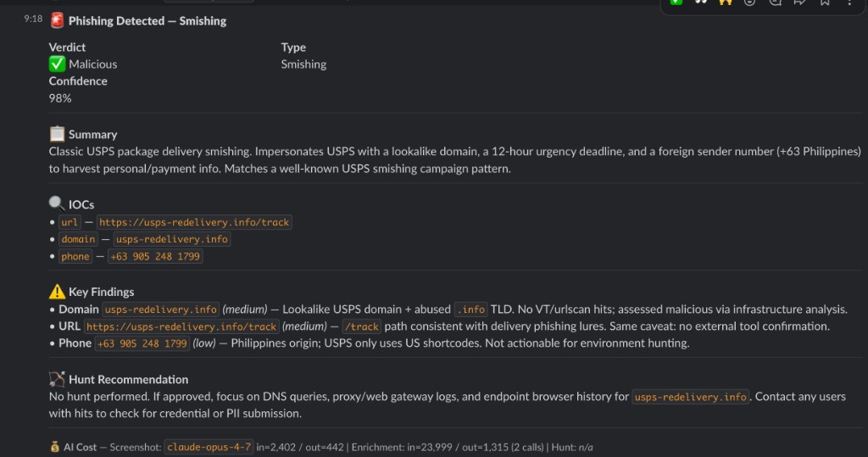Click the "Key Findings" section heading
Screen dimensions: 868x457
[102, 292]
